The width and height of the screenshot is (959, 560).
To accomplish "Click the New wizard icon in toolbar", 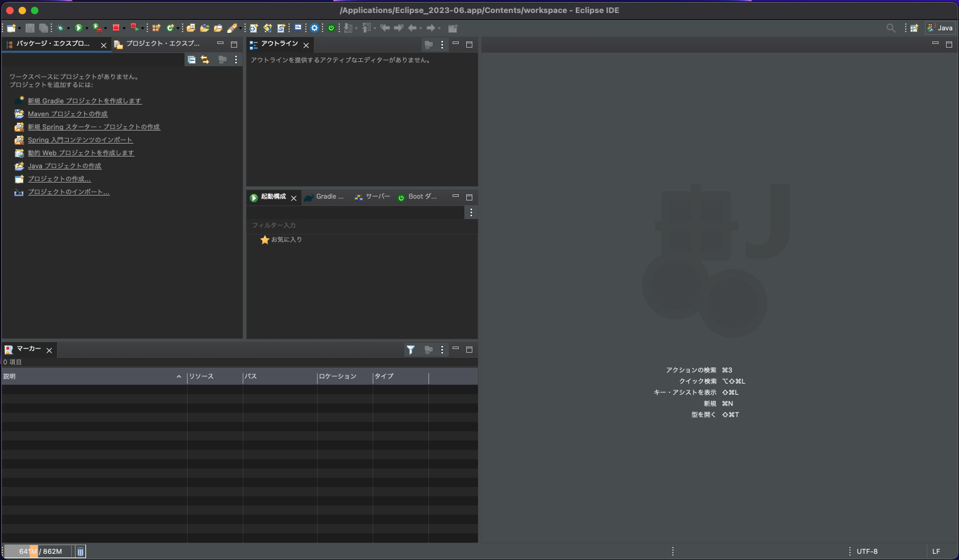I will tap(11, 28).
